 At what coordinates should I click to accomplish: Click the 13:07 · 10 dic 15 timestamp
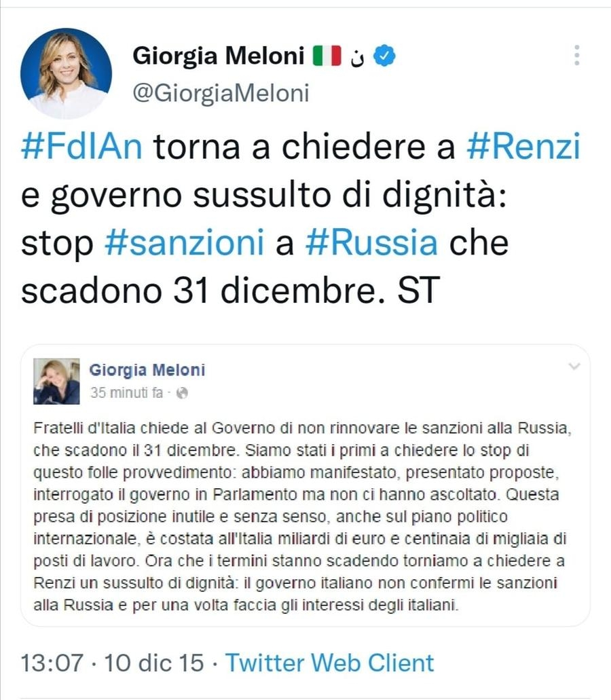pyautogui.click(x=114, y=662)
